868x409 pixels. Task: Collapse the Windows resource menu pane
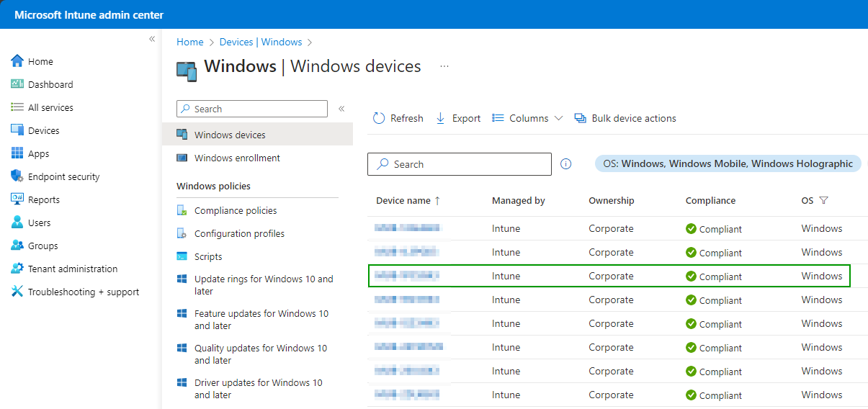341,109
